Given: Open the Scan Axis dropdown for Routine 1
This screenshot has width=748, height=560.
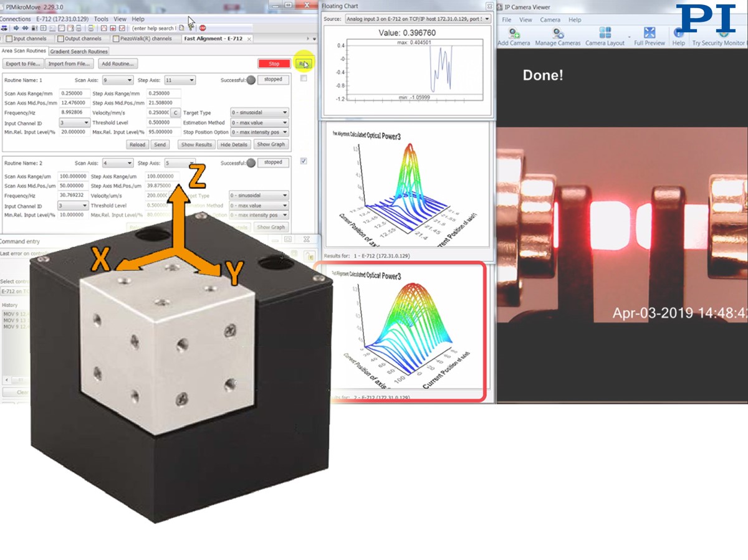Looking at the screenshot, I should [x=118, y=80].
